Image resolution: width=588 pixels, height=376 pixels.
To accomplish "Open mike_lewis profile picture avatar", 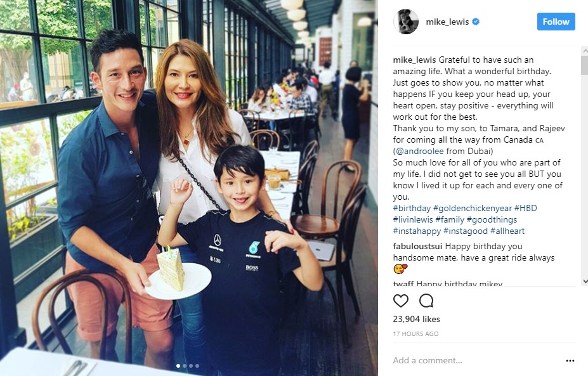I will tap(406, 22).
